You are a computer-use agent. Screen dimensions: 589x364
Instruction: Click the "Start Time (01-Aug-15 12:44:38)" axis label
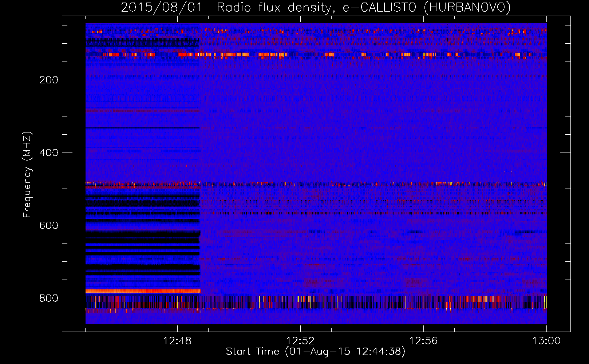tap(316, 352)
